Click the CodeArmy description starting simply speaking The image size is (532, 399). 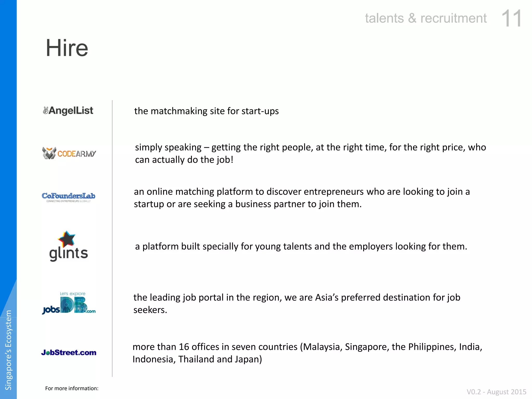[310, 154]
